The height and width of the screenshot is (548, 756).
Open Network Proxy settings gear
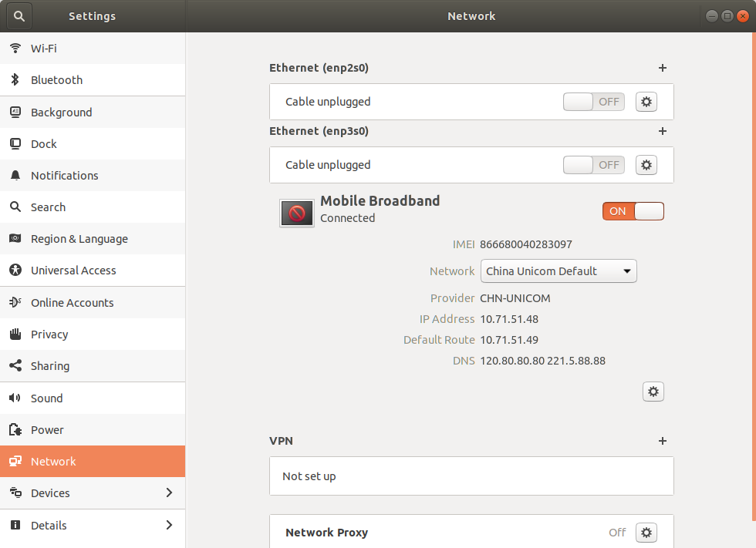tap(646, 533)
